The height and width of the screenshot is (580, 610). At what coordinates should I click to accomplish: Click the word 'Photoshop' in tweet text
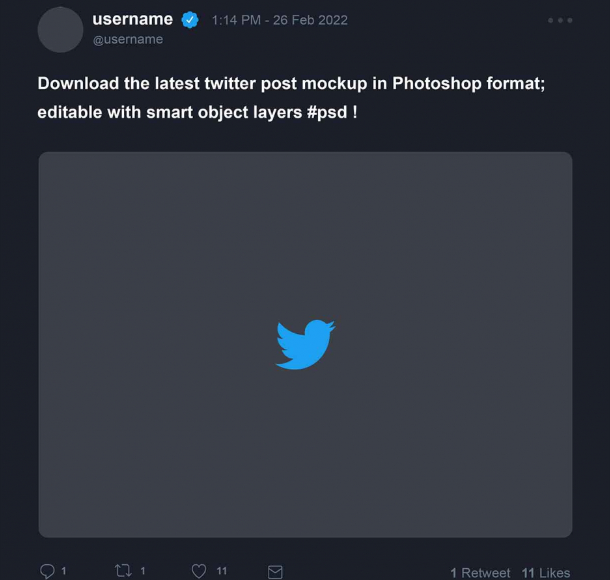point(437,84)
